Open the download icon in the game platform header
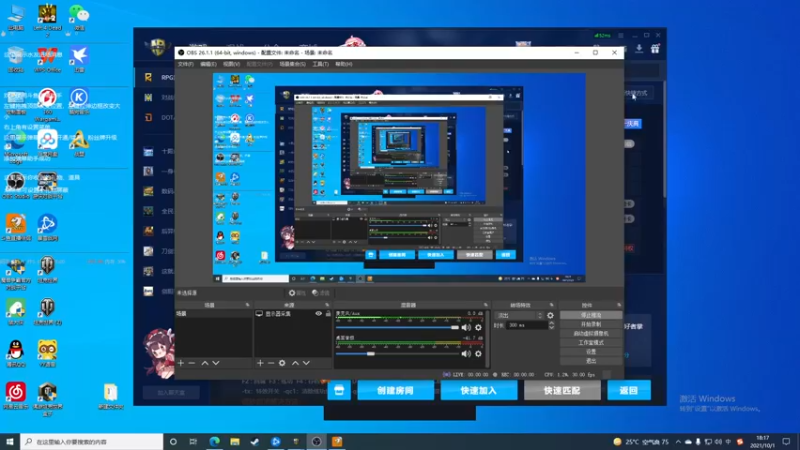This screenshot has width=800, height=450. [639, 49]
